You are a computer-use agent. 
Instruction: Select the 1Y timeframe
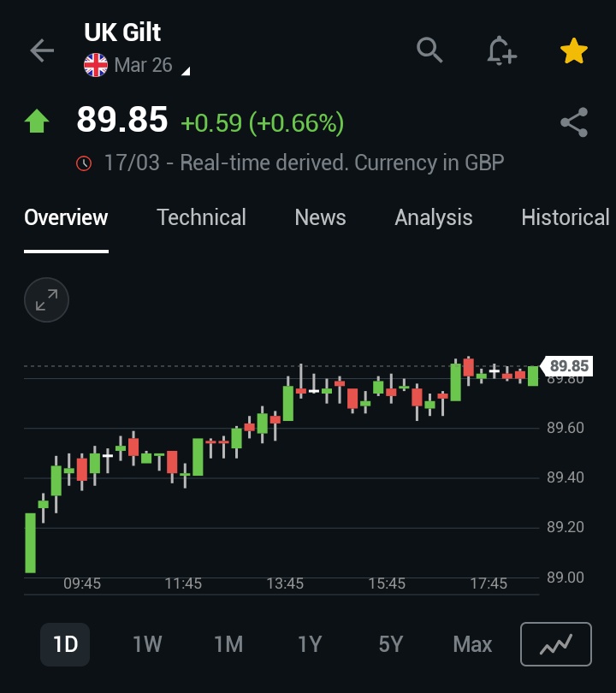[x=310, y=644]
